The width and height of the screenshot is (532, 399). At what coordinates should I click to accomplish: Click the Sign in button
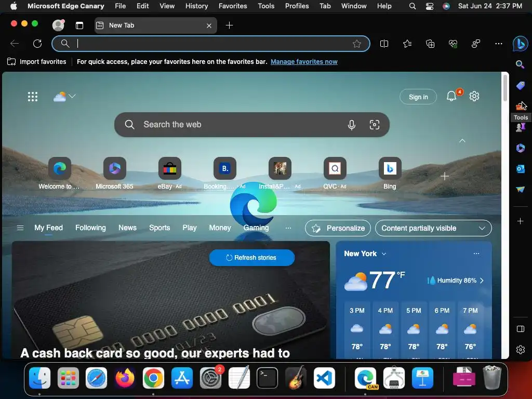pos(418,97)
